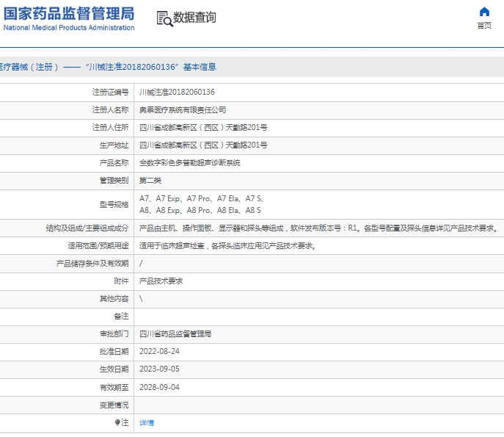The height and width of the screenshot is (437, 504).
Task: Select the 适用范围 value 适用于临床超声检查
Action: pos(227,246)
